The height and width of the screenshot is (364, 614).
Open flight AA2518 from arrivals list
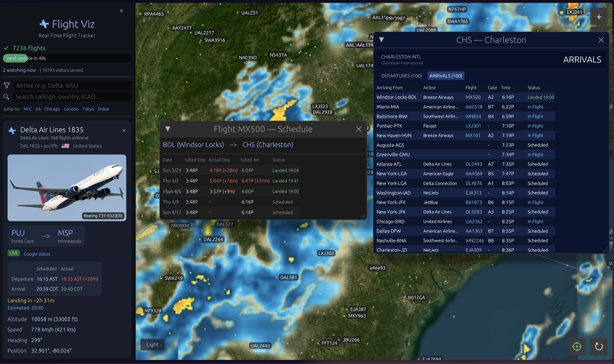point(473,107)
